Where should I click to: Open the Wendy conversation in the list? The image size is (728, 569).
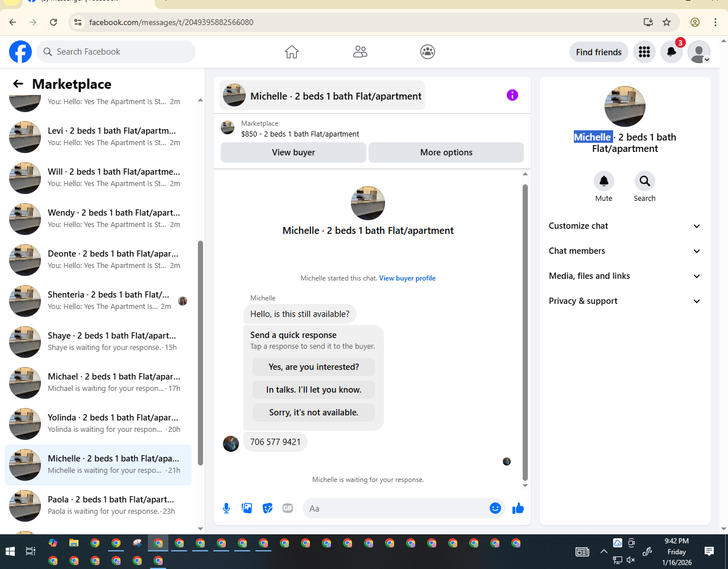[98, 218]
